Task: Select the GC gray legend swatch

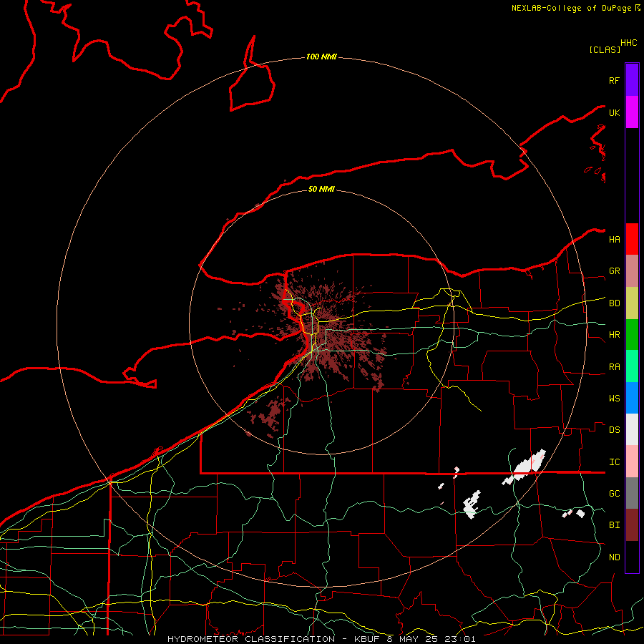Action: pos(632,493)
